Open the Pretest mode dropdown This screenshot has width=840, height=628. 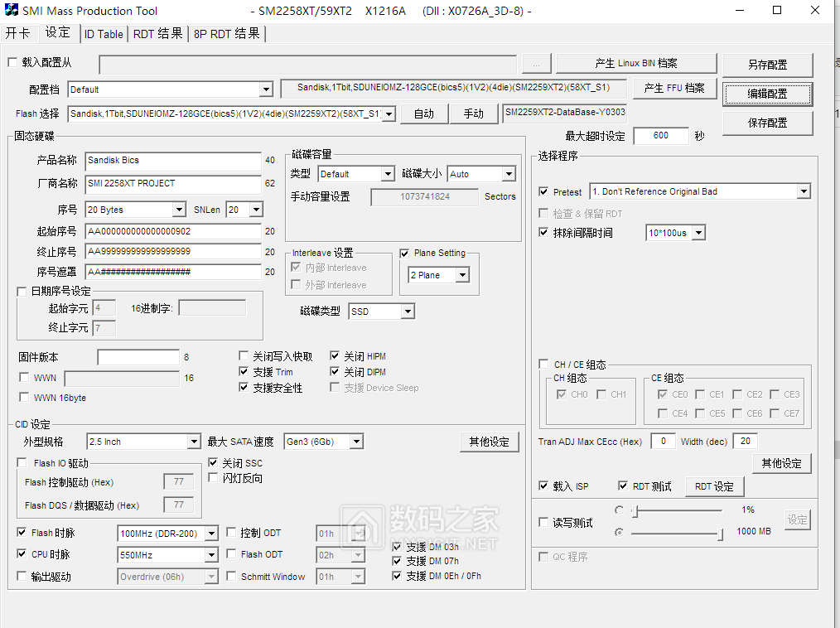pyautogui.click(x=803, y=191)
